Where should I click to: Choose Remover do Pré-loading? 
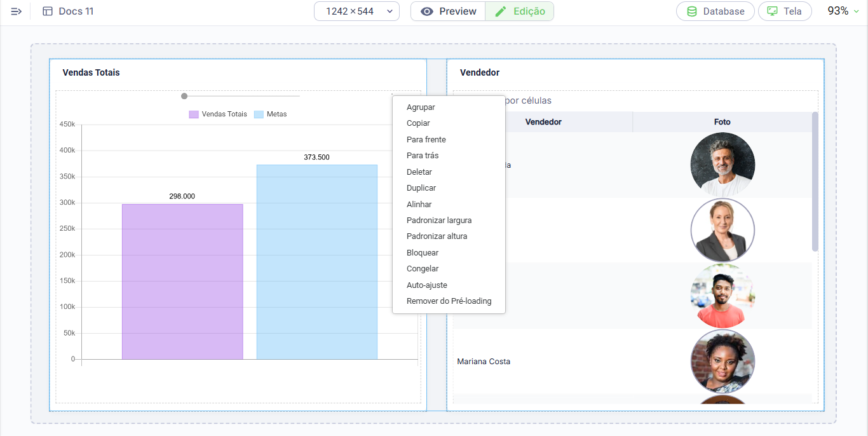coord(449,301)
